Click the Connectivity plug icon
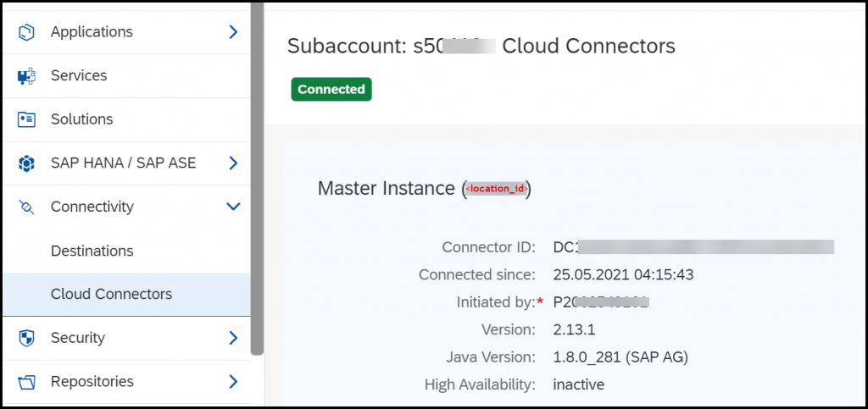Screen dimensions: 868x409 [x=26, y=207]
